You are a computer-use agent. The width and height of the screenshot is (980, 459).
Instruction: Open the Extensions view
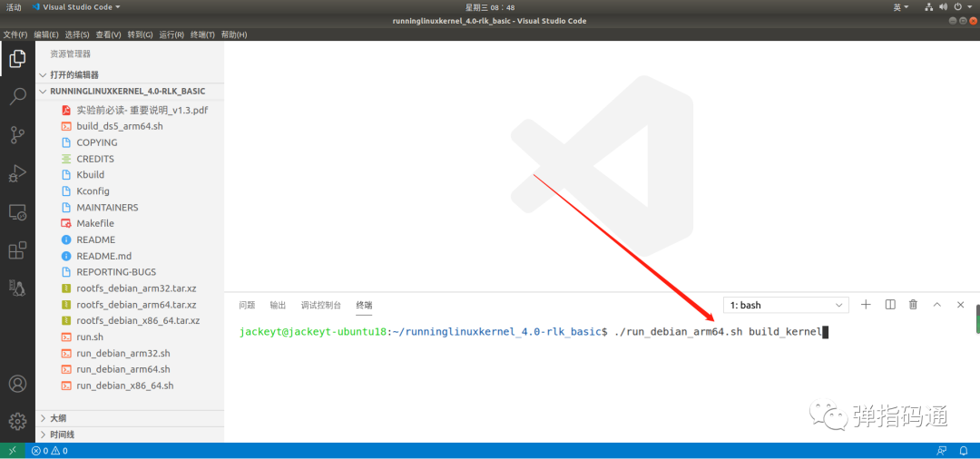pyautogui.click(x=17, y=250)
